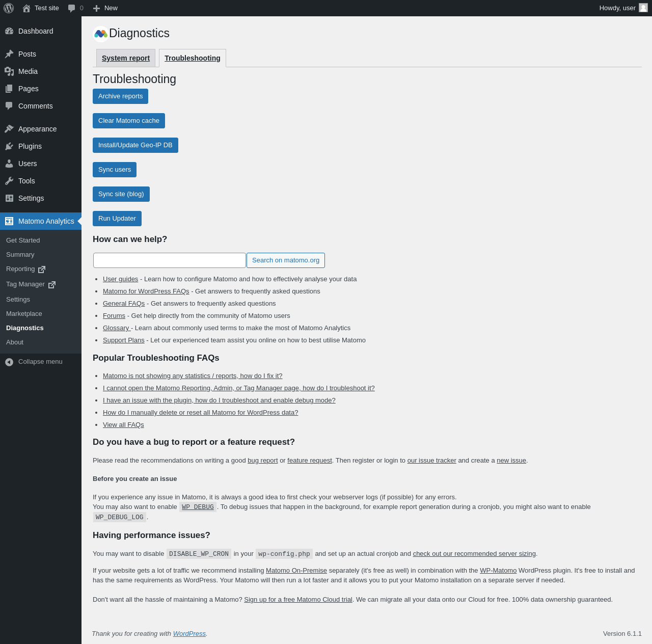Focus the matomo.org search input field
652x644 pixels.
170,260
